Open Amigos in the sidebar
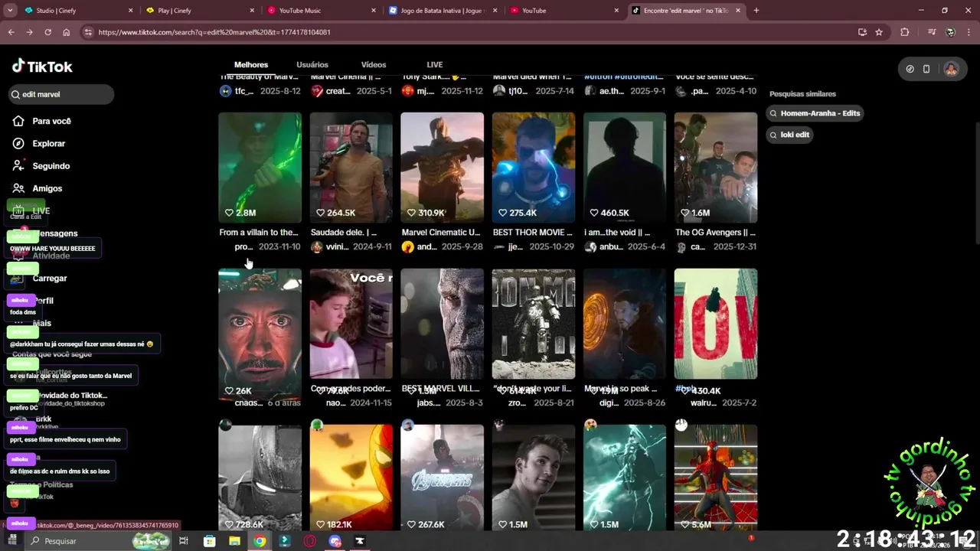 coord(38,188)
